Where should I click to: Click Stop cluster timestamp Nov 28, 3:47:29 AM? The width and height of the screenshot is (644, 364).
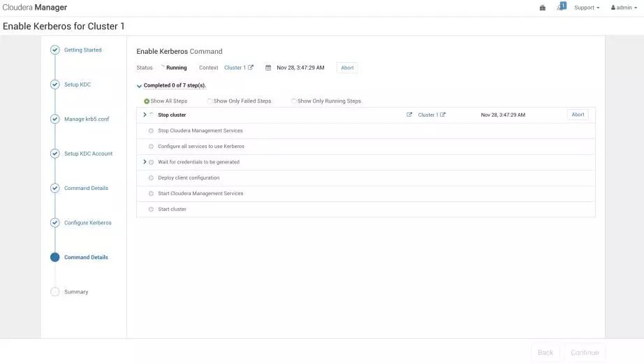503,115
